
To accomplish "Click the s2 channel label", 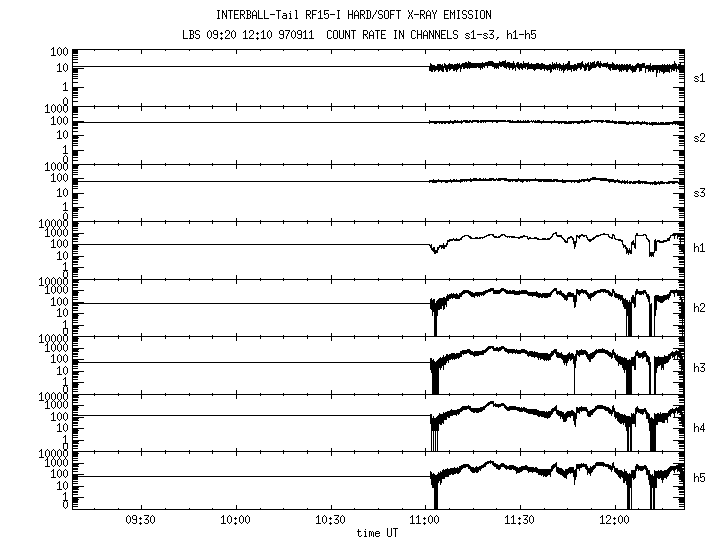I will (x=699, y=137).
